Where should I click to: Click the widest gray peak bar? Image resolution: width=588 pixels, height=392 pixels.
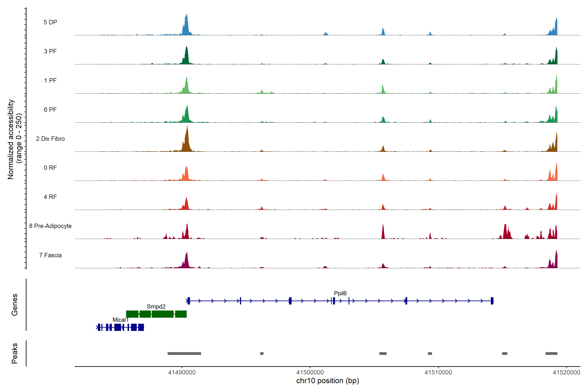point(184,353)
